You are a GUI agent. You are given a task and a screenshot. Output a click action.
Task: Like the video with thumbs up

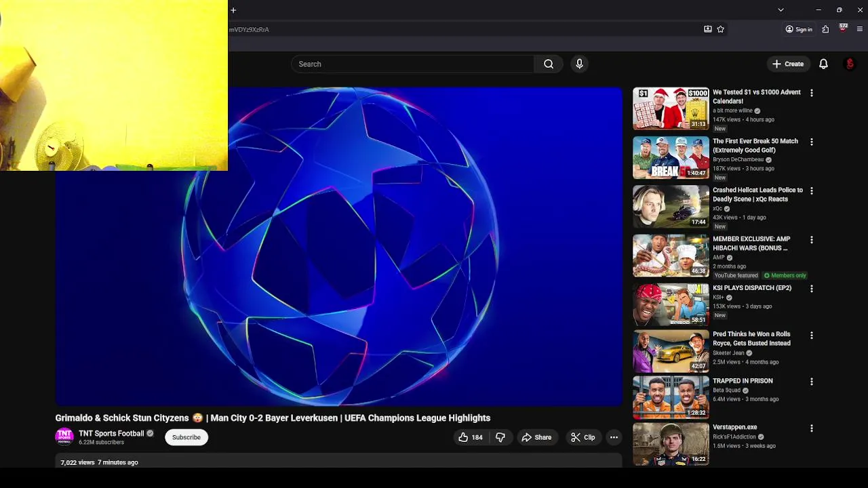tap(471, 437)
